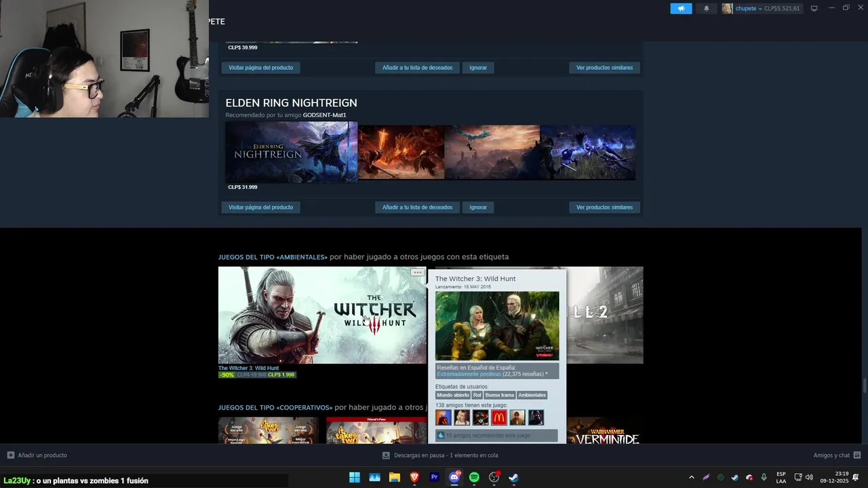Open Amigos y chat panel
The image size is (868, 488).
[x=837, y=455]
